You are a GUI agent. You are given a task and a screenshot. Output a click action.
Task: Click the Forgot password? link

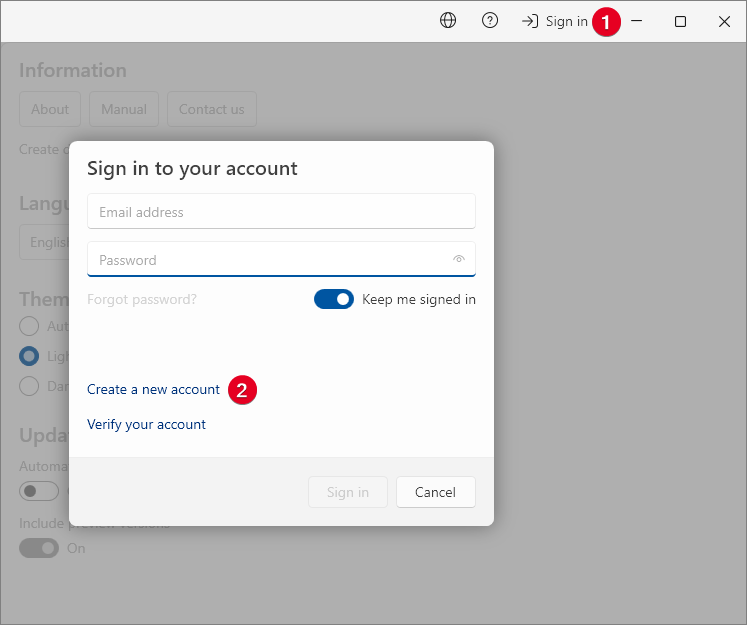[142, 299]
